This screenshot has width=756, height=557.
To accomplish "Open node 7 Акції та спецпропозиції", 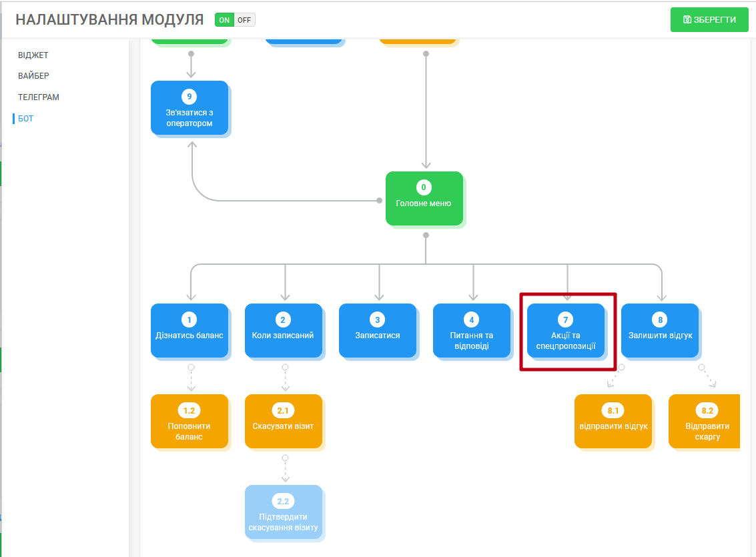I will coord(566,331).
